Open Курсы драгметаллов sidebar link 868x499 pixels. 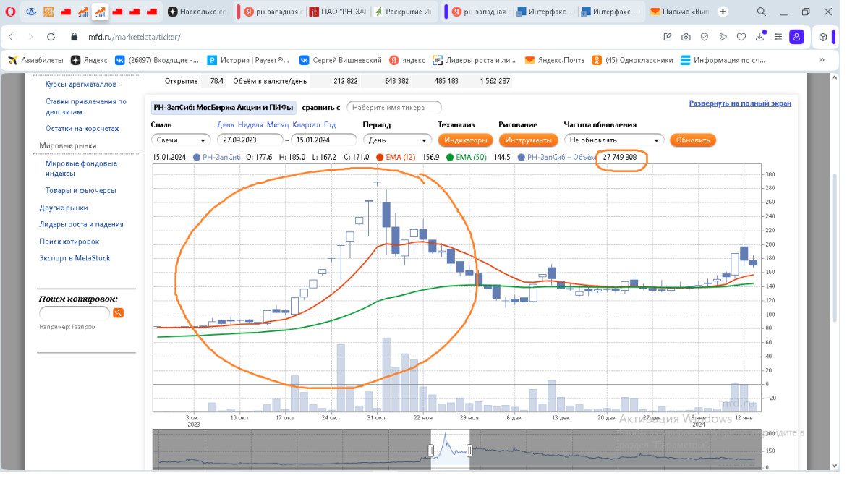80,85
